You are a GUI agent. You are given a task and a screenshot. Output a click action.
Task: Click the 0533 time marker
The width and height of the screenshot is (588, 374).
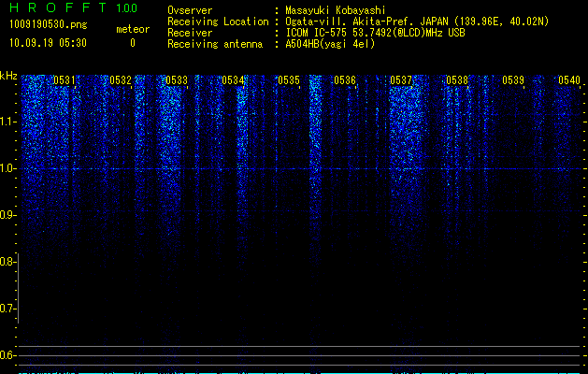click(177, 80)
